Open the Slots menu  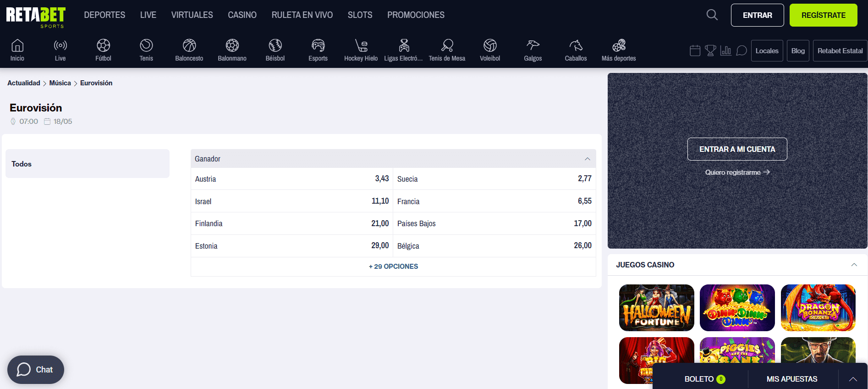tap(360, 15)
